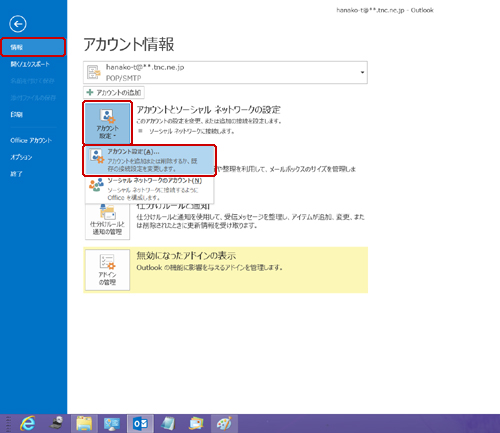Viewport: 500px width, 433px height.
Task: Open the computer monitor icon in taskbar
Action: (112, 424)
